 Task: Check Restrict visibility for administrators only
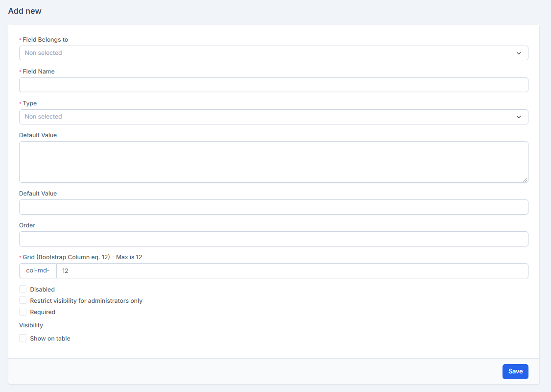pyautogui.click(x=23, y=300)
